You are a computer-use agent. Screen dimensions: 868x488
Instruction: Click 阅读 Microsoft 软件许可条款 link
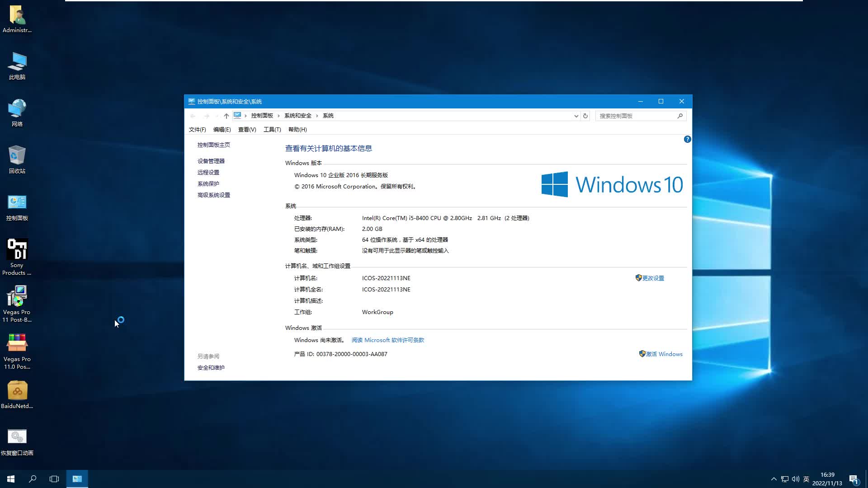387,340
